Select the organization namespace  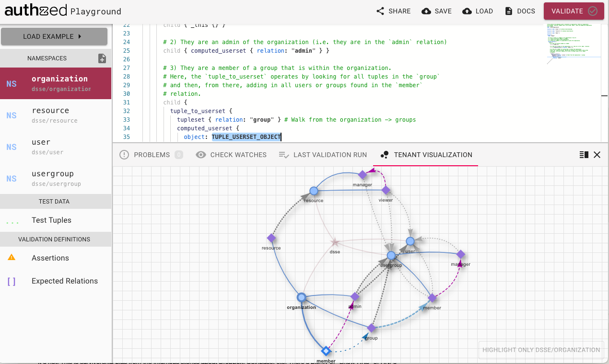(56, 83)
